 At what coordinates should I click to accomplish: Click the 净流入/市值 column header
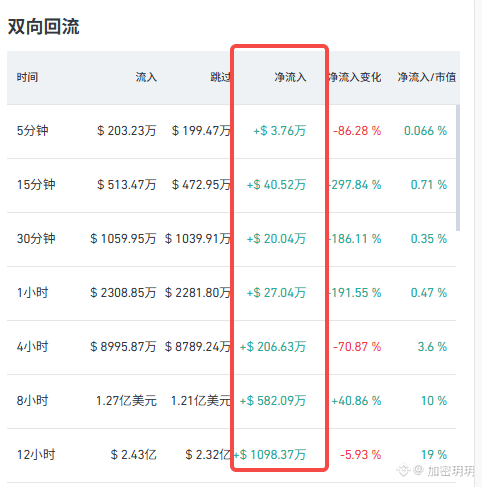pos(426,77)
